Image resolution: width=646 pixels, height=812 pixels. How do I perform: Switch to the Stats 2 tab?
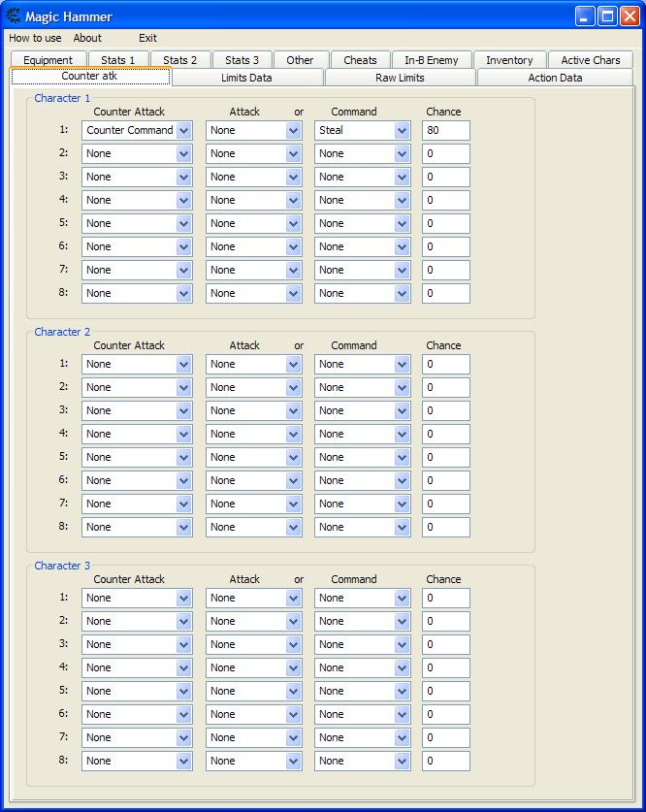tap(180, 59)
